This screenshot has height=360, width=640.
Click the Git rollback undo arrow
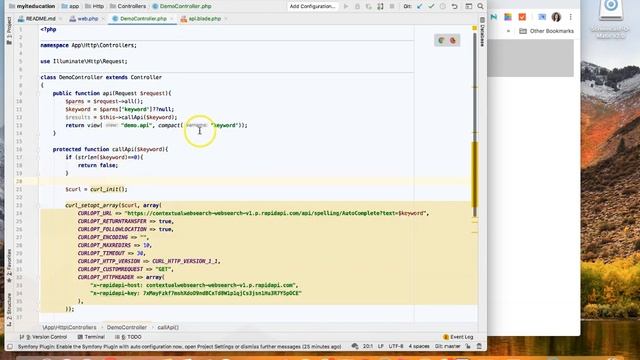pyautogui.click(x=454, y=7)
